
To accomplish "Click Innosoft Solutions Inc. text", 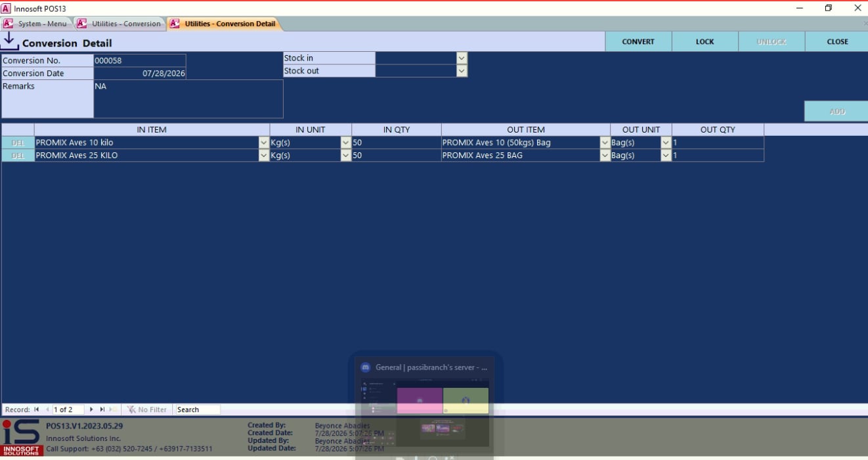I will point(83,438).
